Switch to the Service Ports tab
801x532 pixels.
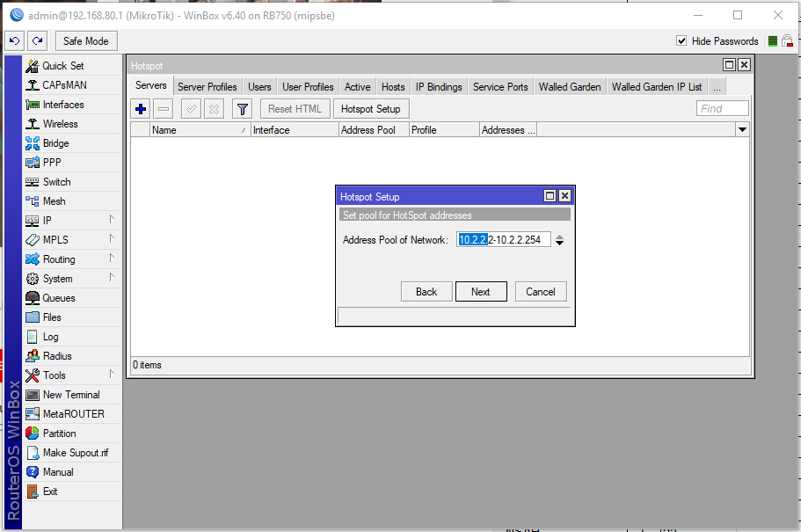pyautogui.click(x=500, y=87)
